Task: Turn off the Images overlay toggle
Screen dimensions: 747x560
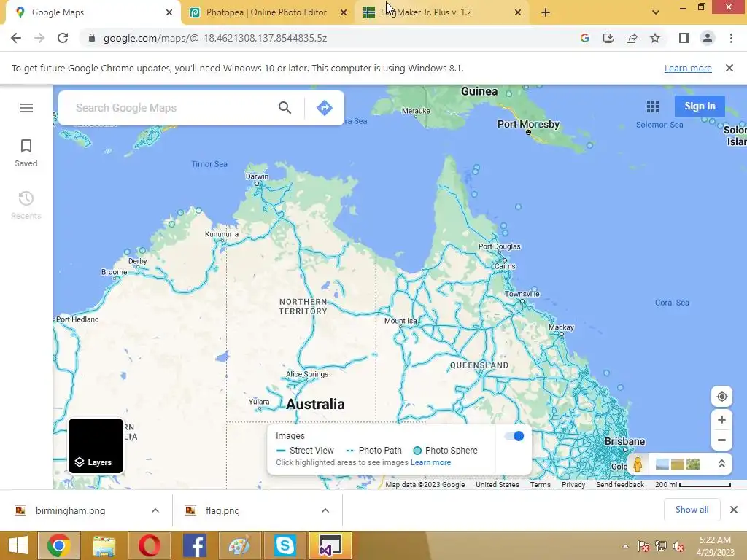Action: pyautogui.click(x=514, y=436)
